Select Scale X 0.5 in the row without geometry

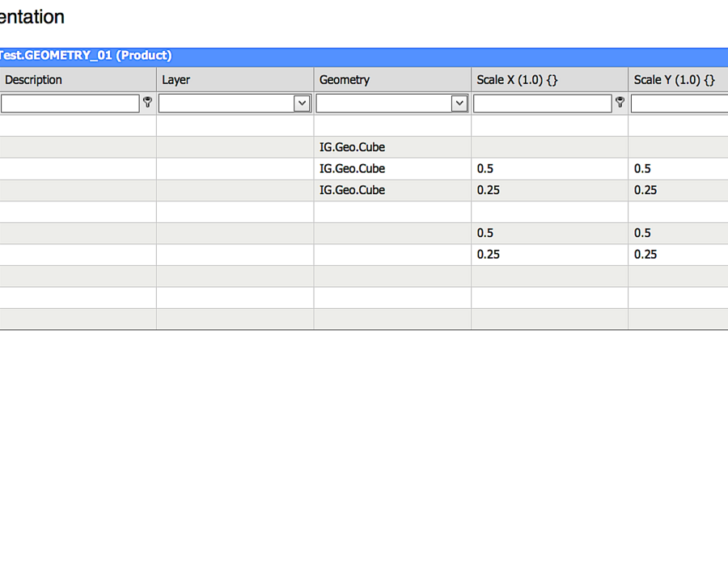(550, 233)
